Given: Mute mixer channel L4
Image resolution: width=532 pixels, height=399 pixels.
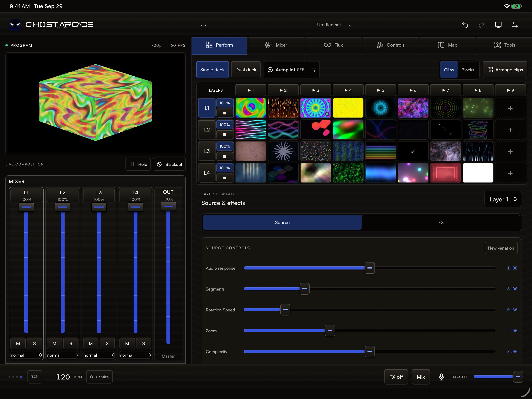Looking at the screenshot, I should point(127,344).
